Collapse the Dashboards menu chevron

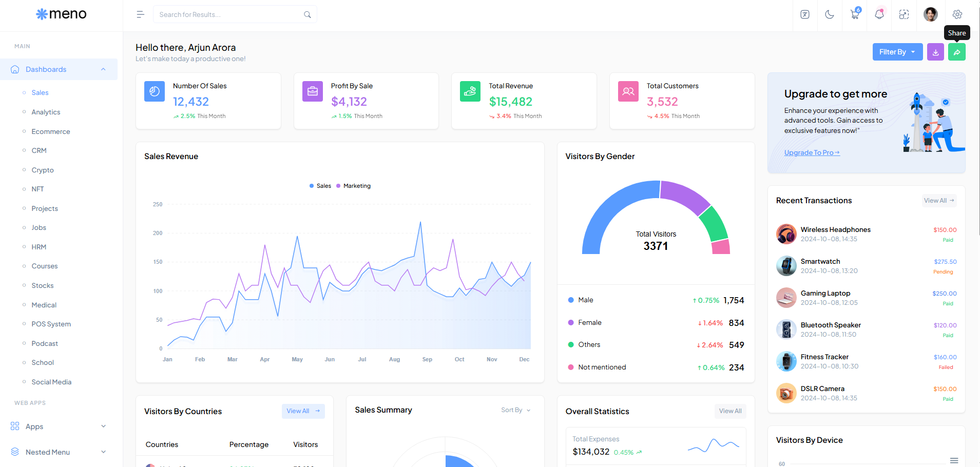[x=103, y=69]
